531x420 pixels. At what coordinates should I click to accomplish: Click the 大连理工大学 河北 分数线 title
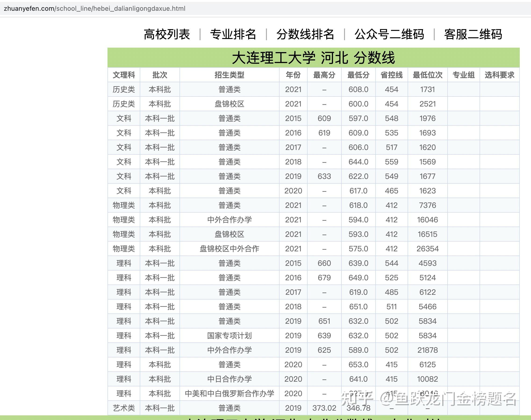tap(313, 58)
